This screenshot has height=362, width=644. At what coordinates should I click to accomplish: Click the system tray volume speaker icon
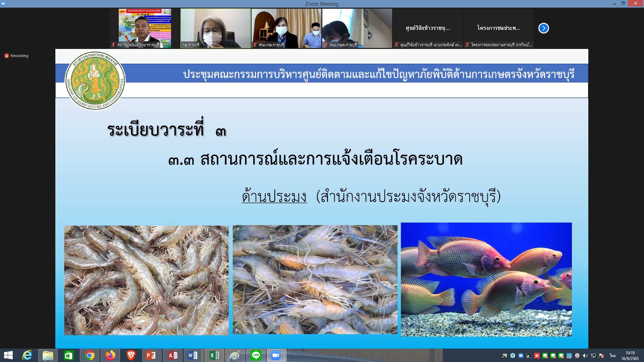click(585, 356)
